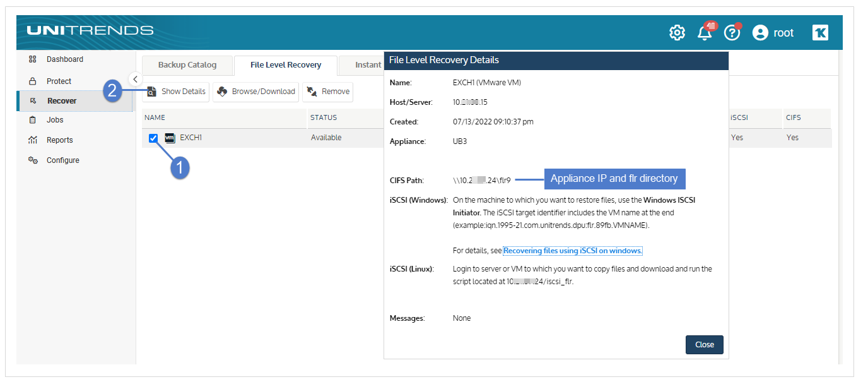Select the EXCH1 row name

(x=191, y=138)
